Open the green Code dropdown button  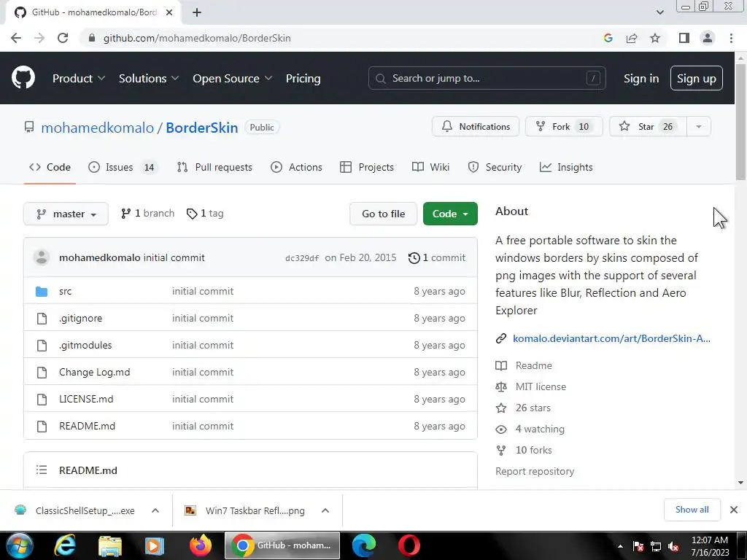[x=450, y=214]
